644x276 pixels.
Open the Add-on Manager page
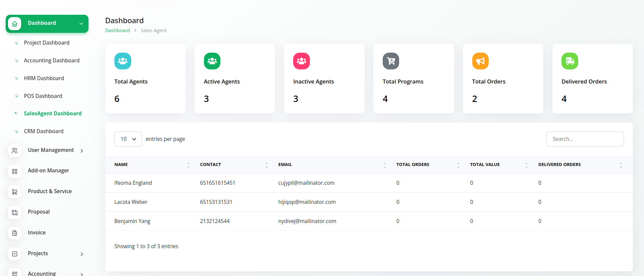pyautogui.click(x=48, y=171)
